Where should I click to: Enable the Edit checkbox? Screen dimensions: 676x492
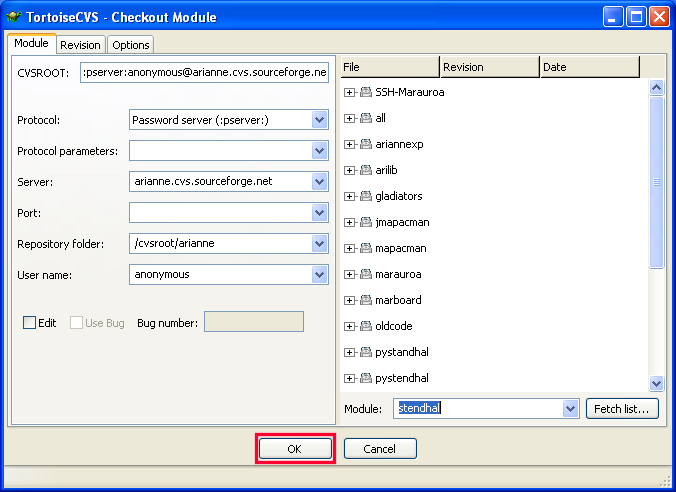point(30,323)
